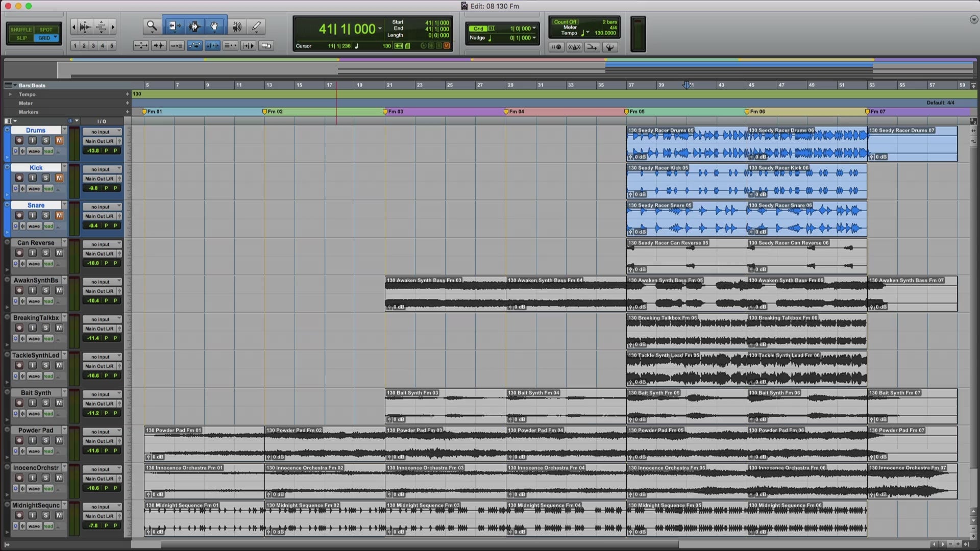This screenshot has width=980, height=551.
Task: Enable Slip edit mode
Action: coord(21,38)
